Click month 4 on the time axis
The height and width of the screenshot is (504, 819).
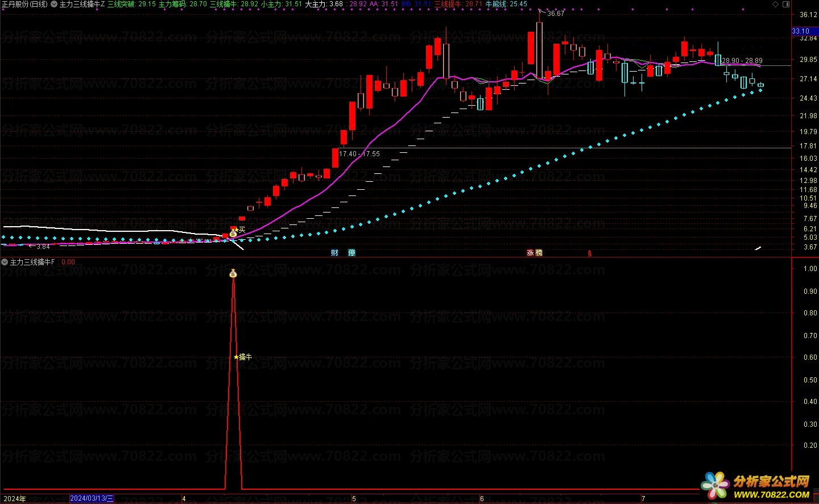click(x=184, y=499)
